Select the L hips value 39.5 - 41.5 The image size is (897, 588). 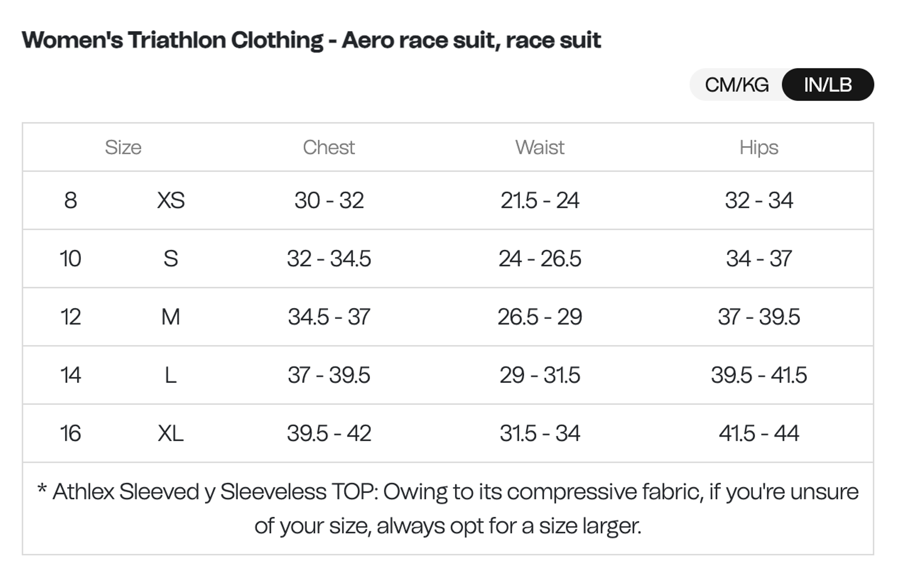tap(758, 375)
